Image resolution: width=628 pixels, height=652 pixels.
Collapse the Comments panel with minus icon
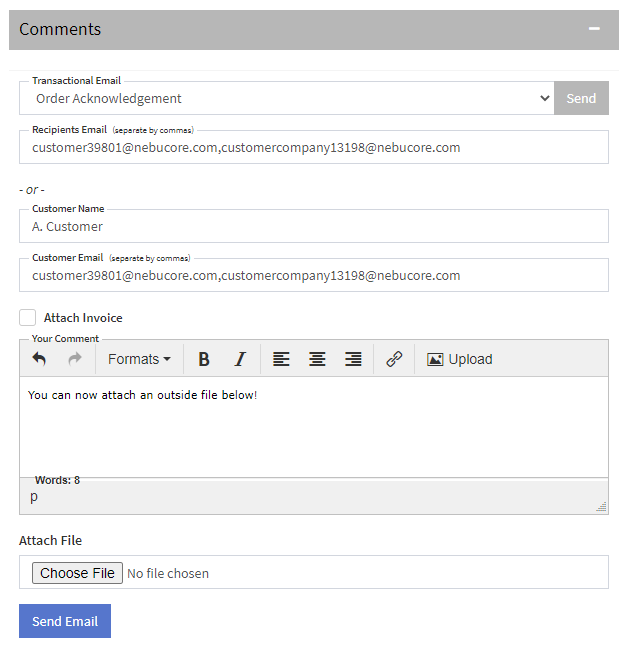pos(594,29)
